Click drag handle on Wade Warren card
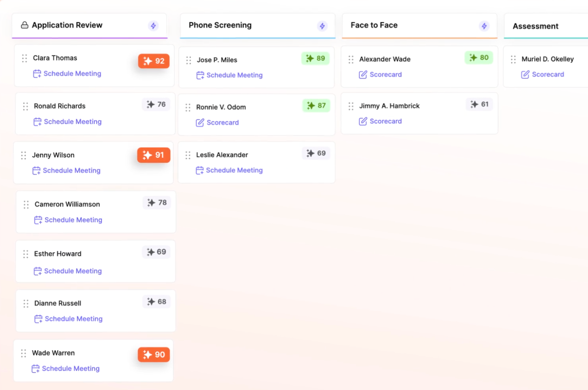Screen dimensions: 588x390 coord(23,353)
